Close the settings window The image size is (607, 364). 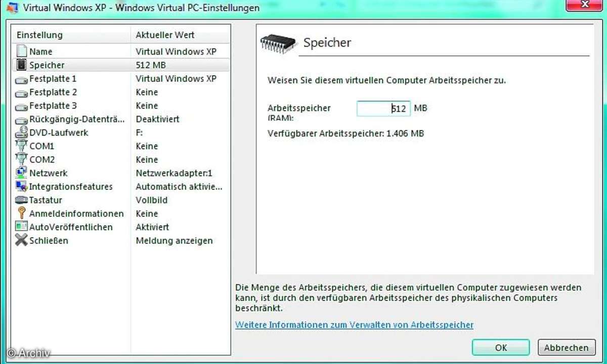point(585,4)
